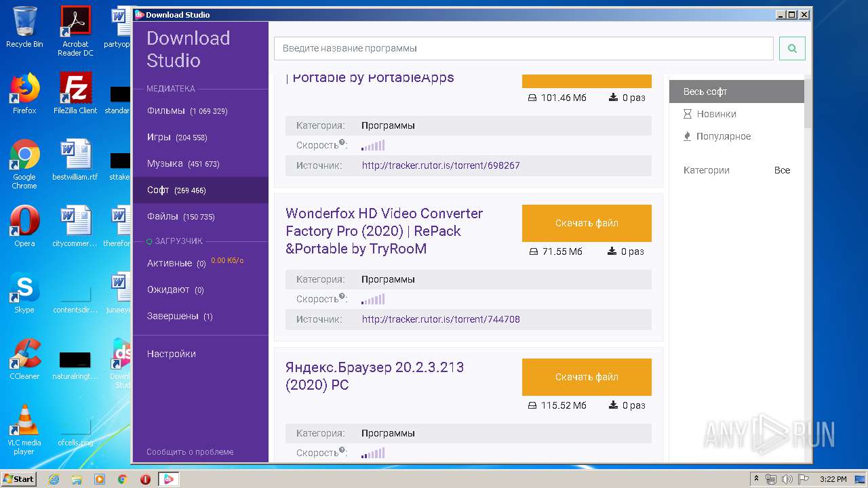Open media player taskbar icon
The height and width of the screenshot is (488, 868).
(100, 479)
